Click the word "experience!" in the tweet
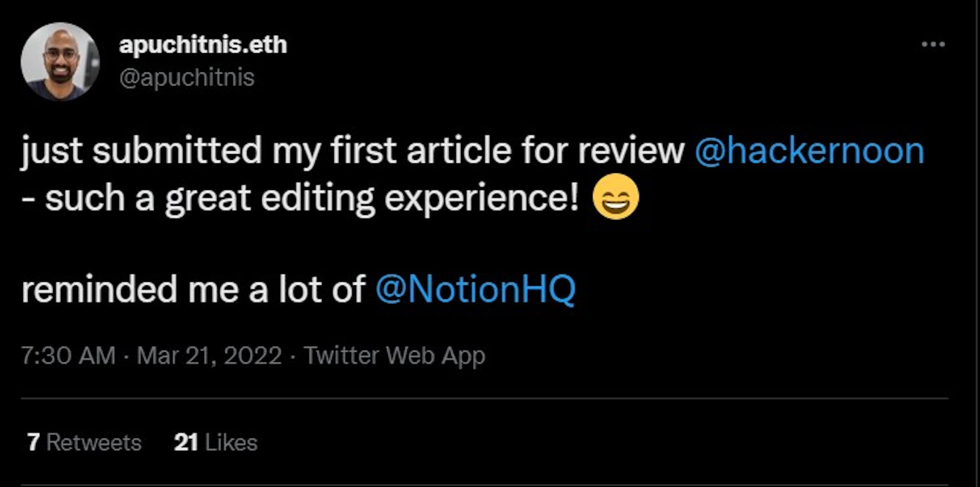Viewport: 980px width, 487px height. click(x=481, y=198)
